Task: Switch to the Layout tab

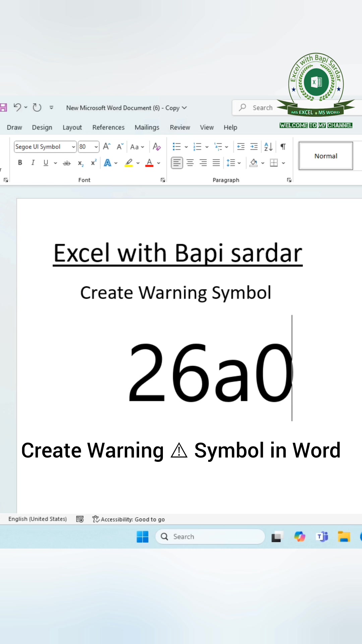Action: [72, 127]
